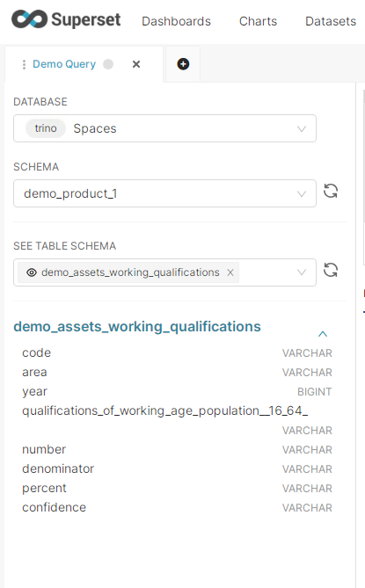Image resolution: width=365 pixels, height=588 pixels.
Task: Go to the Datasets page
Action: click(x=331, y=21)
